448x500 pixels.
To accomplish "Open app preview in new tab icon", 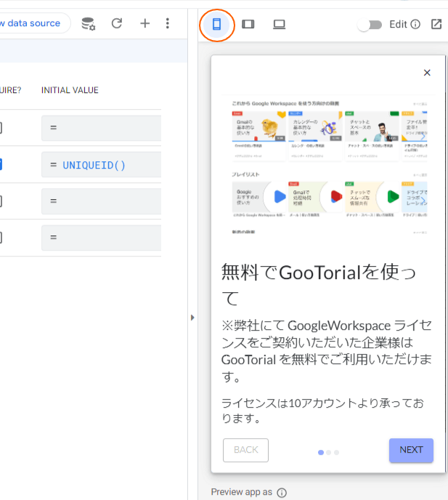I will point(436,24).
